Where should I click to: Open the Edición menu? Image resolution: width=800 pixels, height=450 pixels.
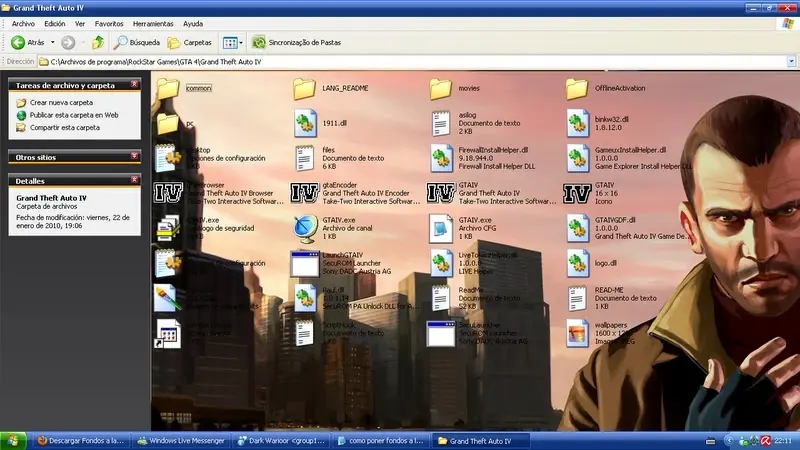point(55,23)
